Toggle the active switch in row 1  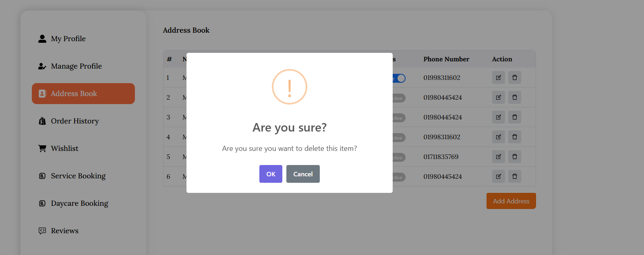pyautogui.click(x=399, y=78)
